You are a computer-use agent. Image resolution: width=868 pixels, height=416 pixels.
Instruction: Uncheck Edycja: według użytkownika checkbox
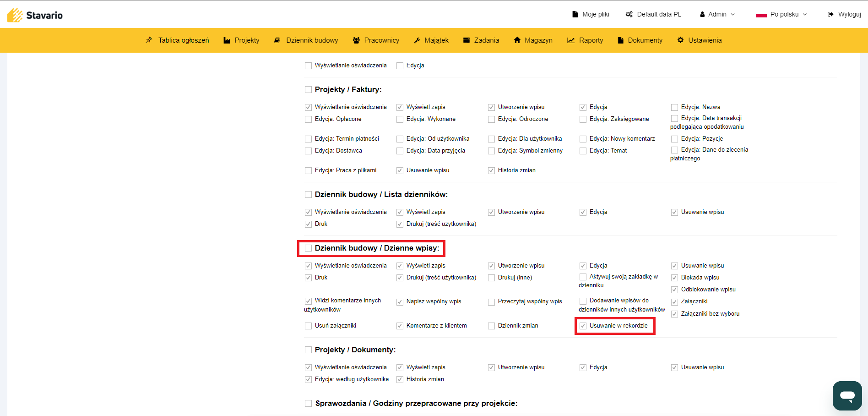click(x=308, y=379)
